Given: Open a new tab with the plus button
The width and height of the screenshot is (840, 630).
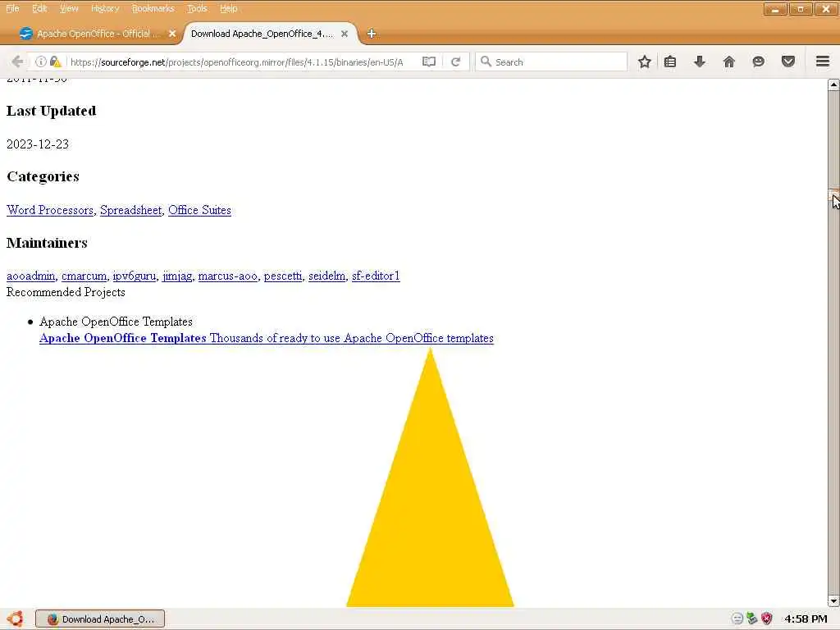Looking at the screenshot, I should (371, 34).
